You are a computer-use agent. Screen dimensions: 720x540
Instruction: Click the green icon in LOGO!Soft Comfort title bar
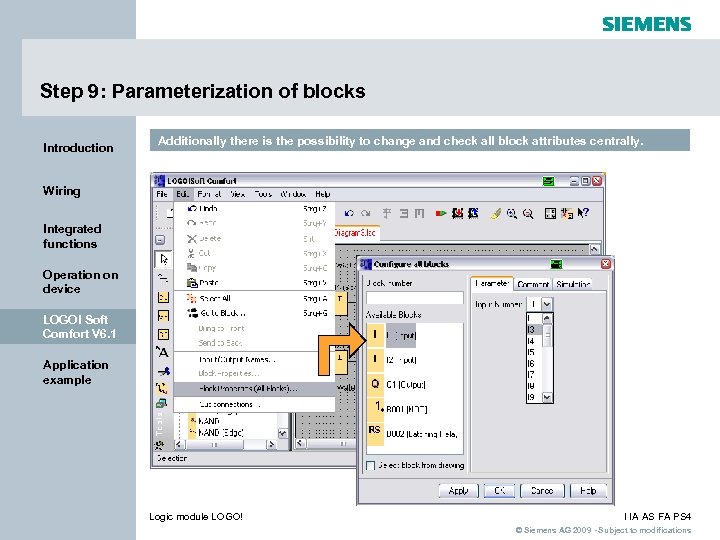[548, 181]
